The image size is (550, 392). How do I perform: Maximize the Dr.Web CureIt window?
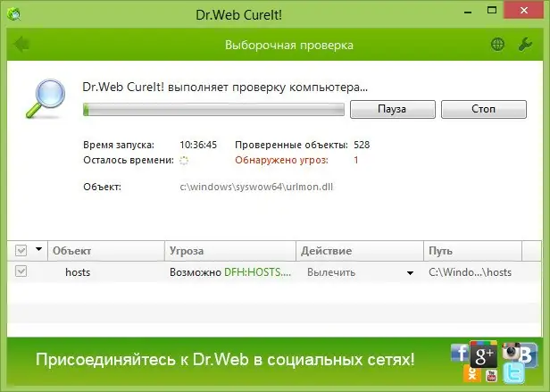point(492,11)
